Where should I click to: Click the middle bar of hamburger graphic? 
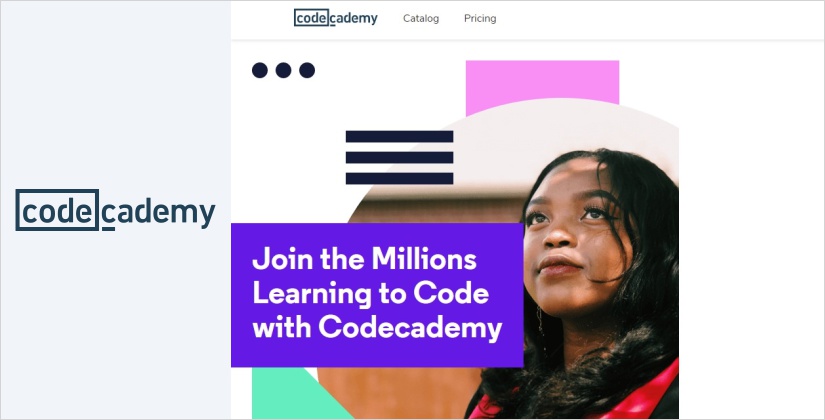(x=399, y=157)
